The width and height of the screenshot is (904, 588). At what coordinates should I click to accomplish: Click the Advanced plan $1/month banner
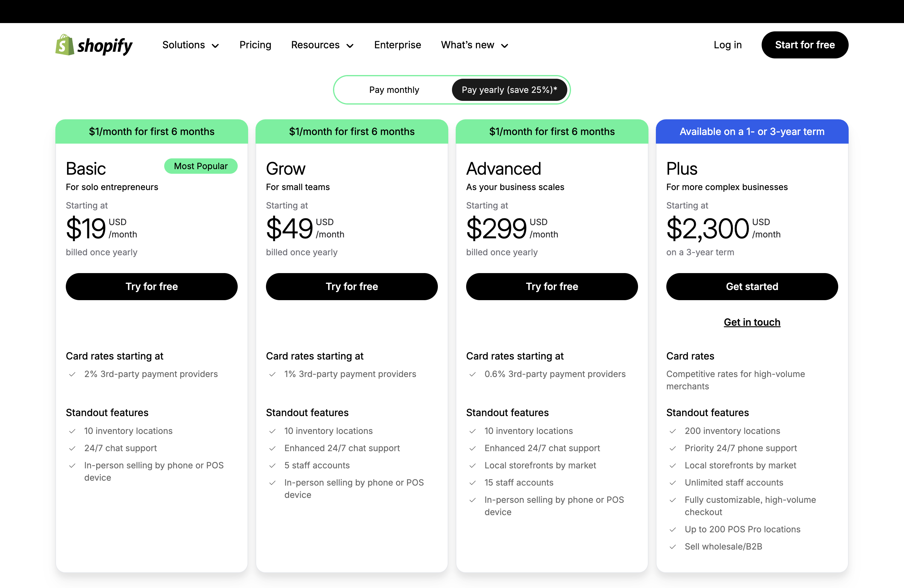click(552, 131)
